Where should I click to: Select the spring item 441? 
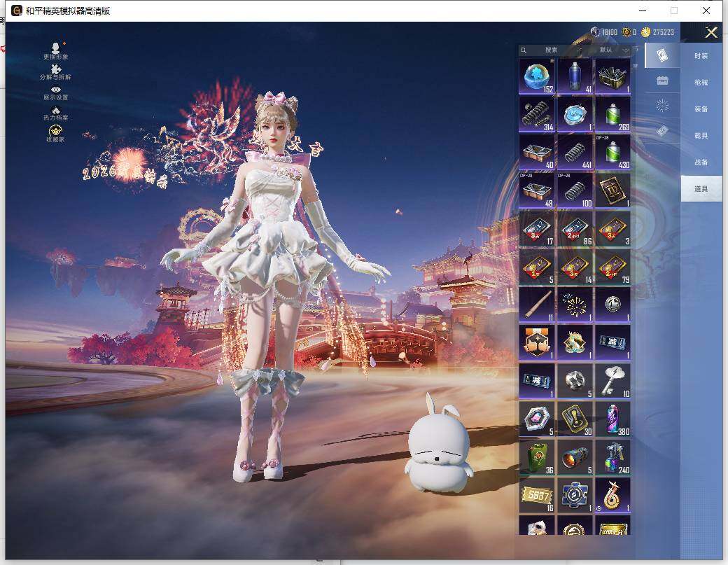[x=575, y=152]
